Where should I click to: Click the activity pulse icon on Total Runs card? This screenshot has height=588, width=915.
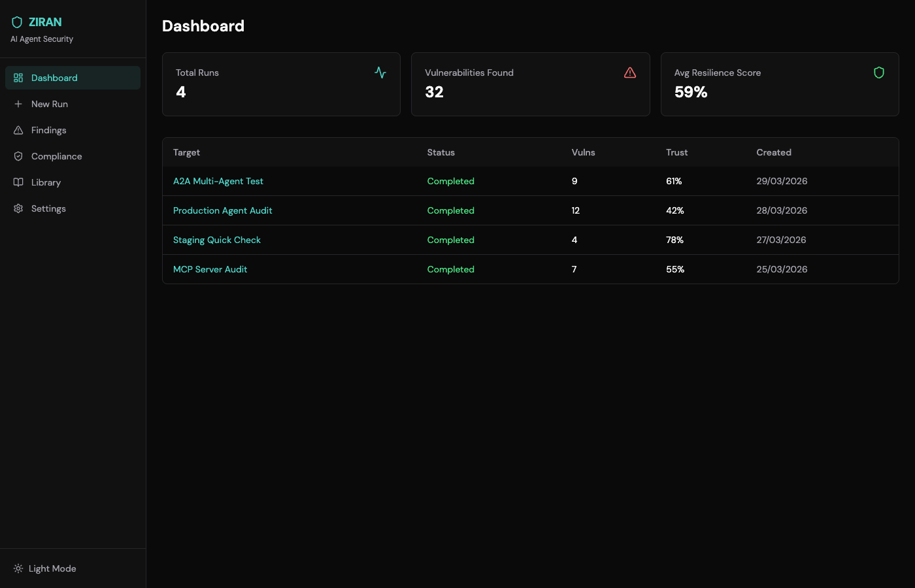tap(380, 73)
